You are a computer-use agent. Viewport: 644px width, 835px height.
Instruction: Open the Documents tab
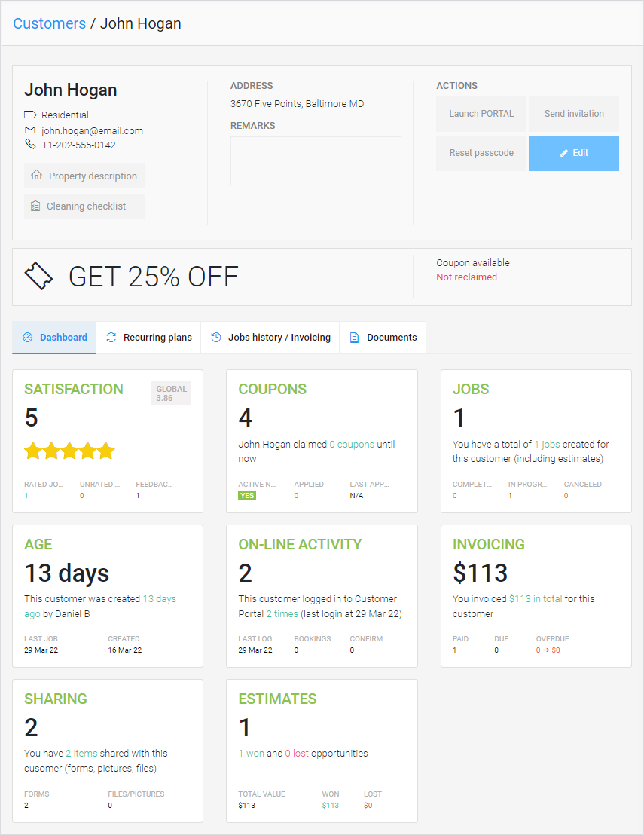pos(383,338)
